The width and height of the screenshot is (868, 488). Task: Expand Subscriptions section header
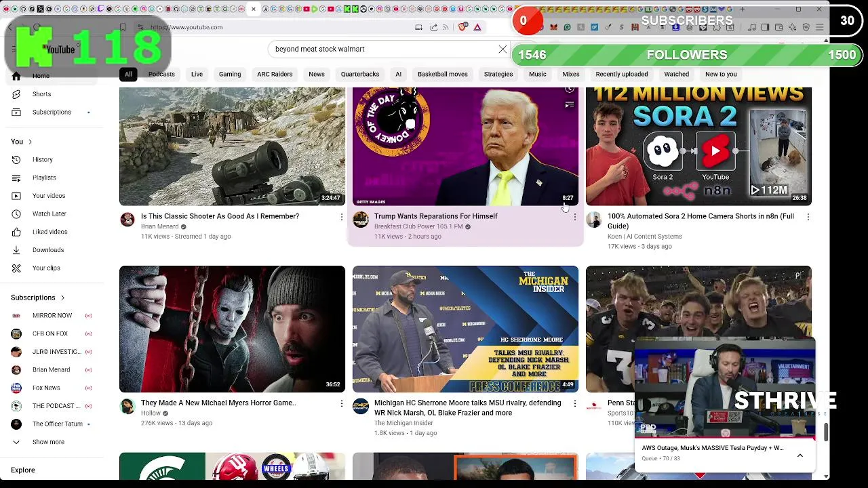[x=38, y=298]
